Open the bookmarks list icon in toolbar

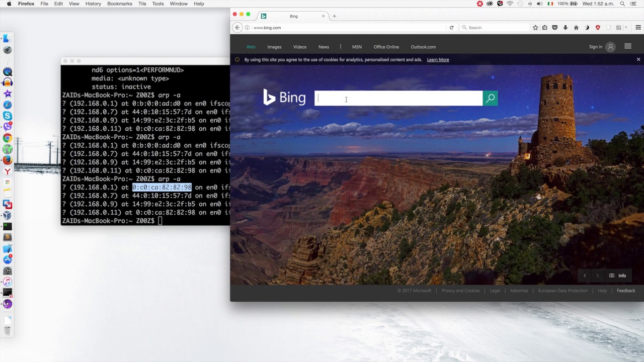pyautogui.click(x=545, y=28)
